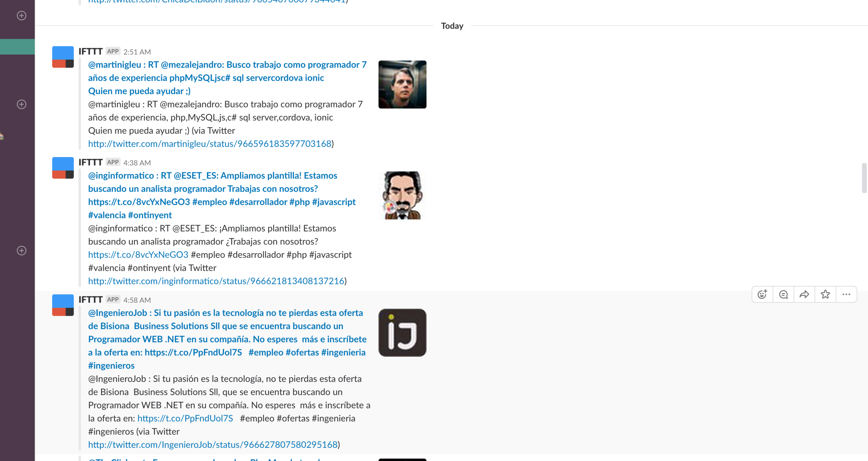Image resolution: width=868 pixels, height=461 pixels.
Task: Open the IngenieroJob status tweet link
Action: pyautogui.click(x=212, y=445)
